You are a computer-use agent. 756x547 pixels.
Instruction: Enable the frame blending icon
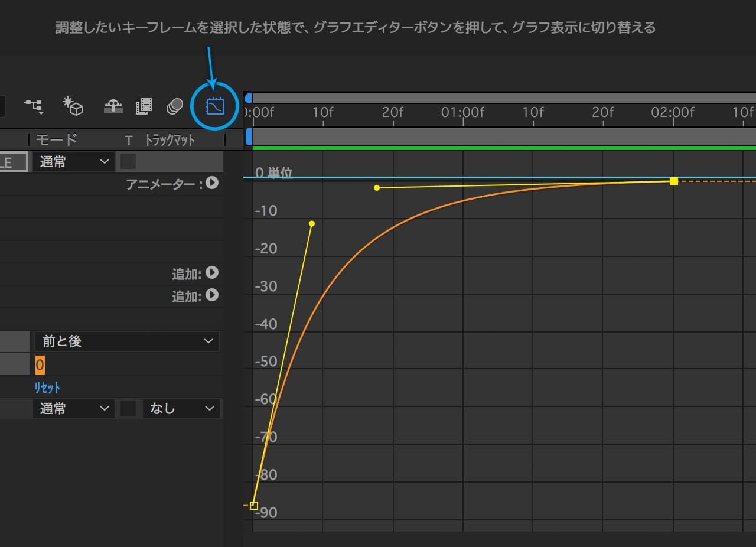pyautogui.click(x=144, y=106)
